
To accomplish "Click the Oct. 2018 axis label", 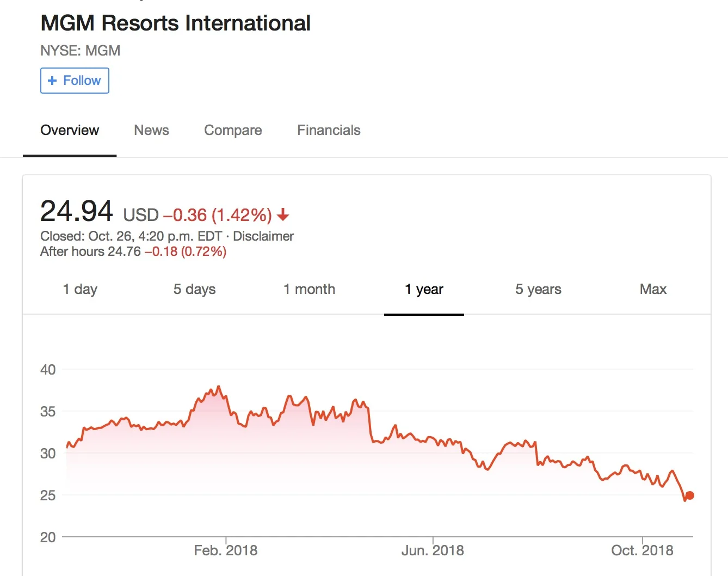I will click(642, 550).
